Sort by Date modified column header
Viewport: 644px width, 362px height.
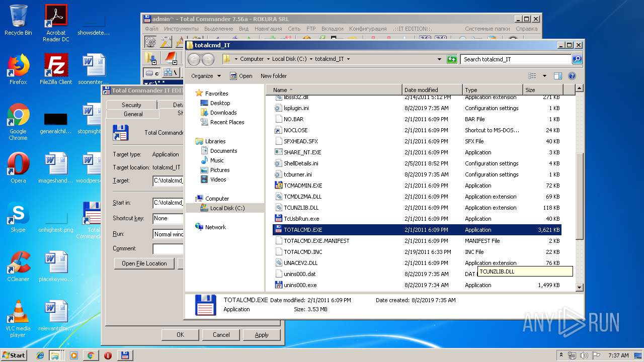432,89
